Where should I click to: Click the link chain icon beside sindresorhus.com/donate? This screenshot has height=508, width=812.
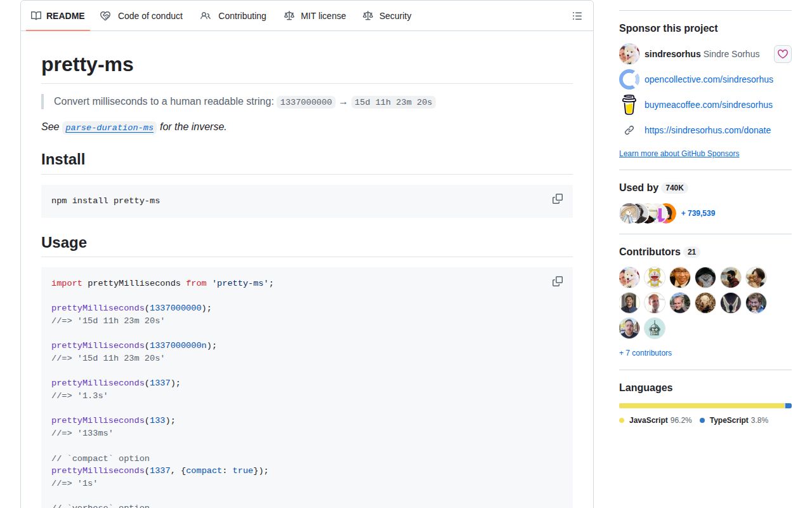click(x=629, y=130)
